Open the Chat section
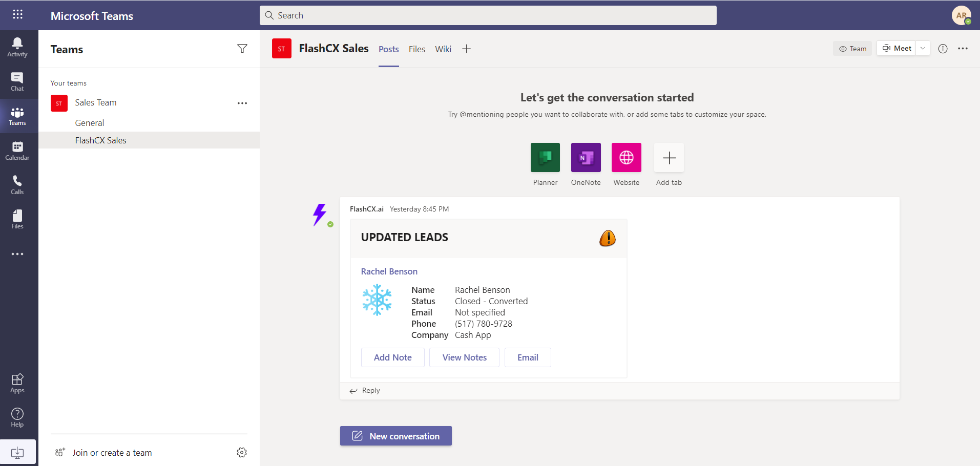This screenshot has height=466, width=980. tap(17, 81)
